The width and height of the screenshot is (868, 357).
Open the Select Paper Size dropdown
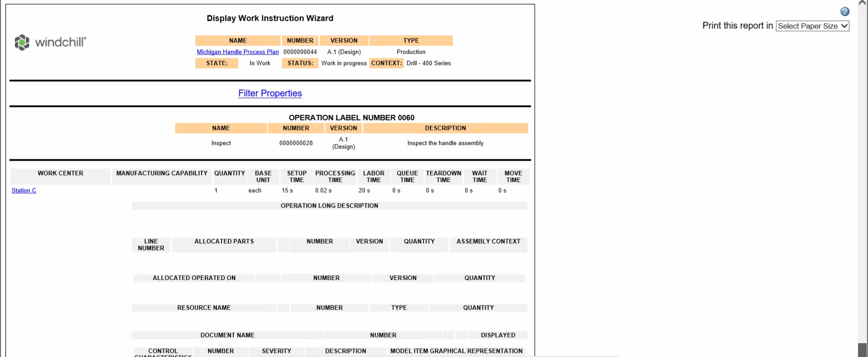point(812,26)
